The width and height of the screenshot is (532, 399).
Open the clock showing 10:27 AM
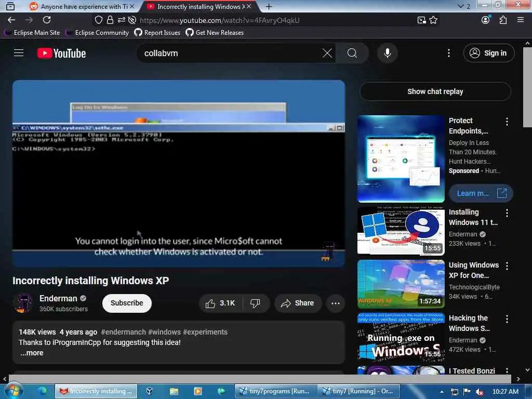coord(505,392)
